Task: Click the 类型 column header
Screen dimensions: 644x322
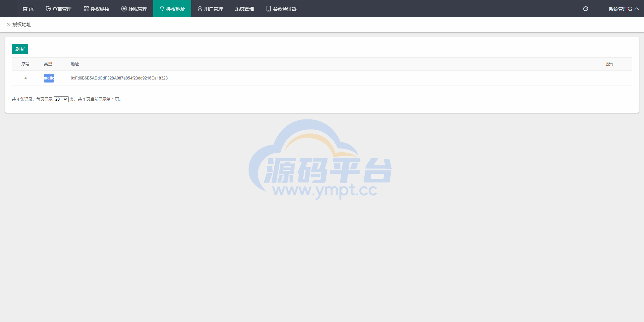Action: tap(48, 64)
